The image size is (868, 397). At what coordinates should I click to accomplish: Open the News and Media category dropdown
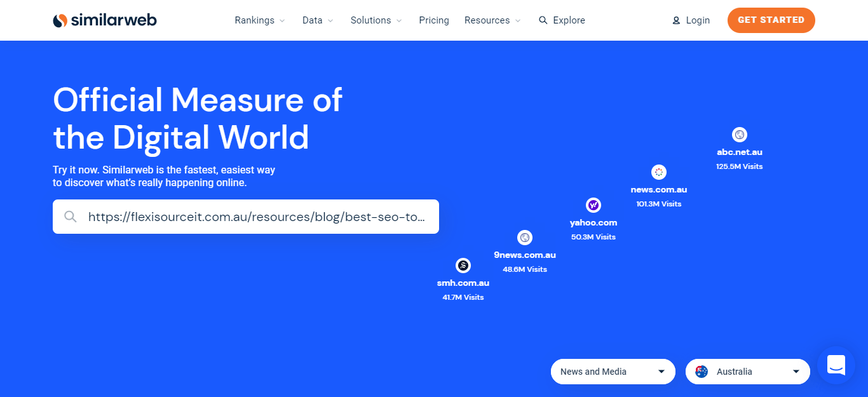[x=613, y=372]
